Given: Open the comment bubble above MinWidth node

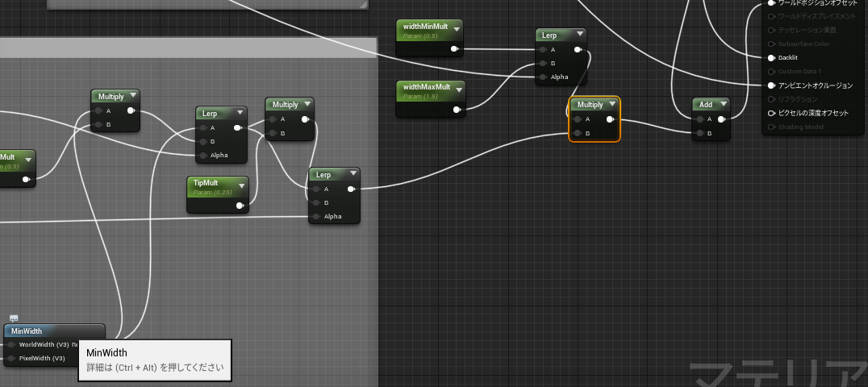Looking at the screenshot, I should coord(14,319).
